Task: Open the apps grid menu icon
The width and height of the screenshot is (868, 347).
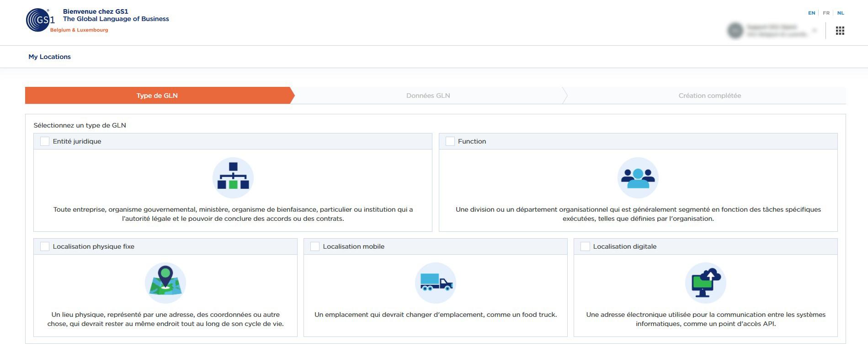Action: pyautogui.click(x=840, y=31)
